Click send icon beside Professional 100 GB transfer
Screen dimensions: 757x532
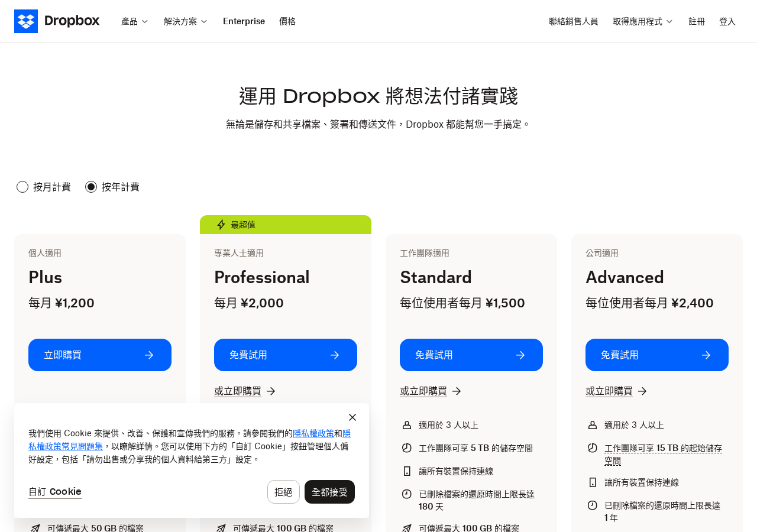(x=221, y=528)
